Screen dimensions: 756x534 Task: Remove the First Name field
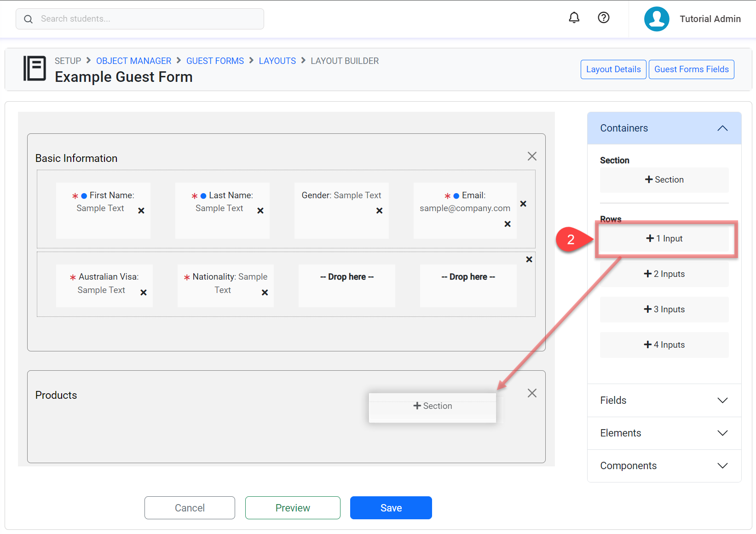(x=141, y=211)
